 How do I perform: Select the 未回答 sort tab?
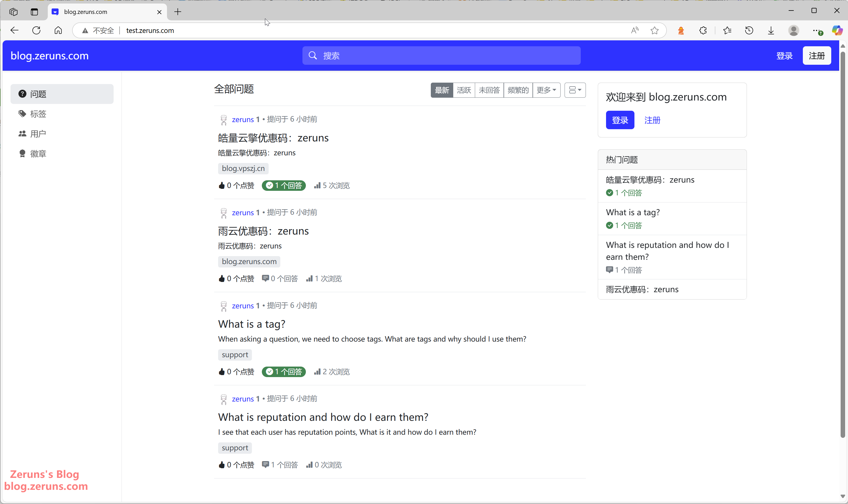tap(489, 90)
